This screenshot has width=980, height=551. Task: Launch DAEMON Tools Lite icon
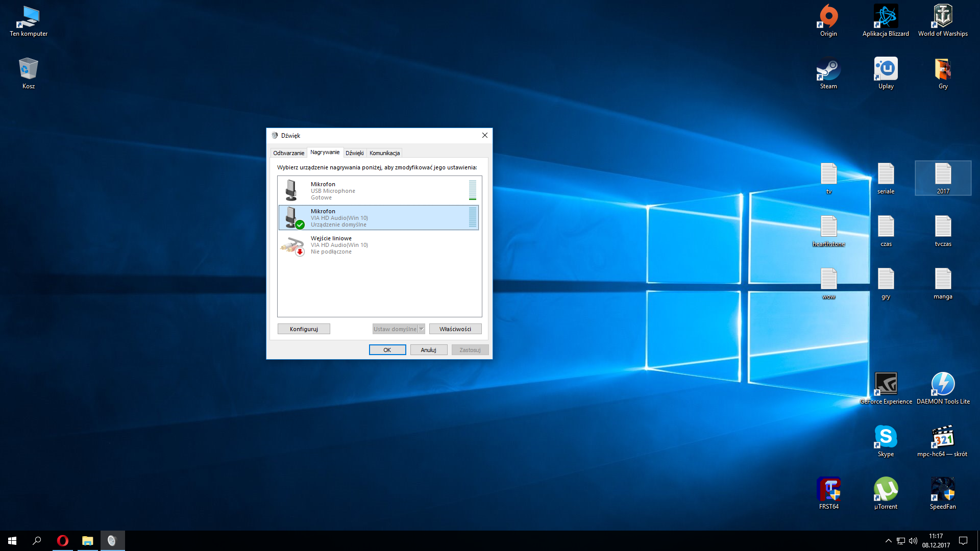coord(942,384)
